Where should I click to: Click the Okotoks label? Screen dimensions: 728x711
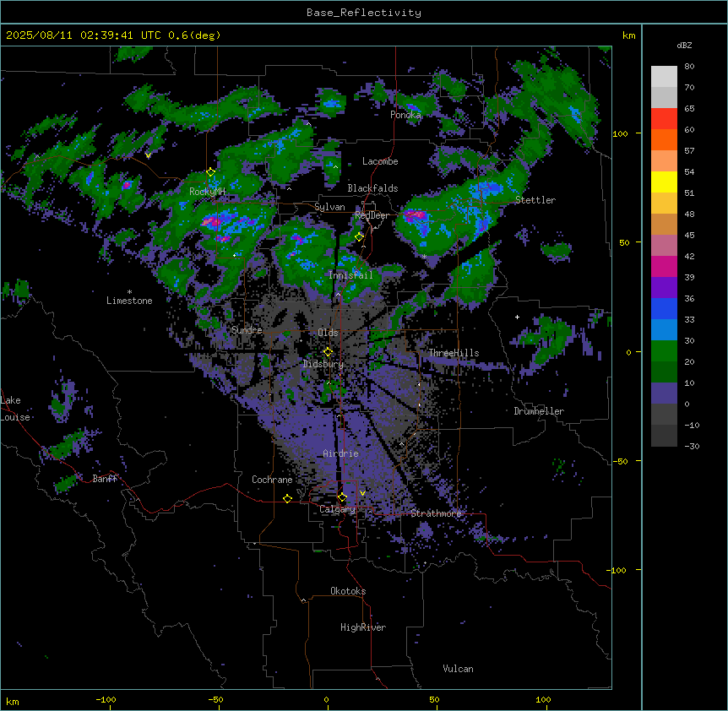(x=348, y=591)
